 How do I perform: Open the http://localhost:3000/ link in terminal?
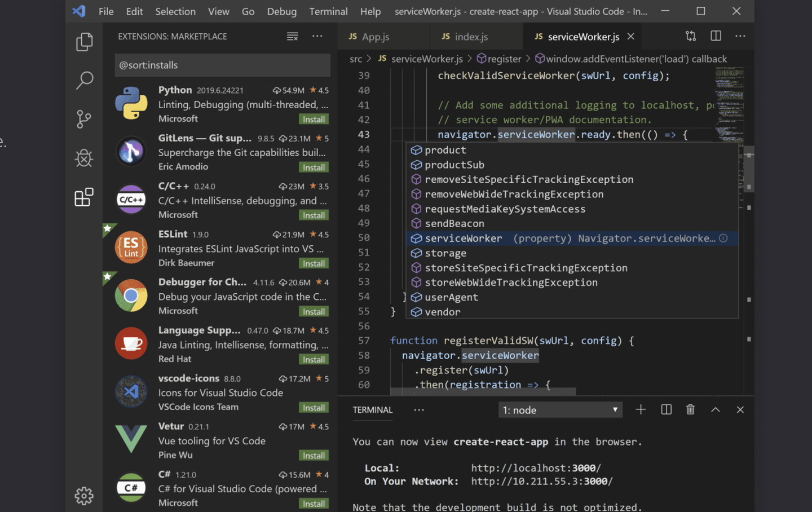click(536, 468)
